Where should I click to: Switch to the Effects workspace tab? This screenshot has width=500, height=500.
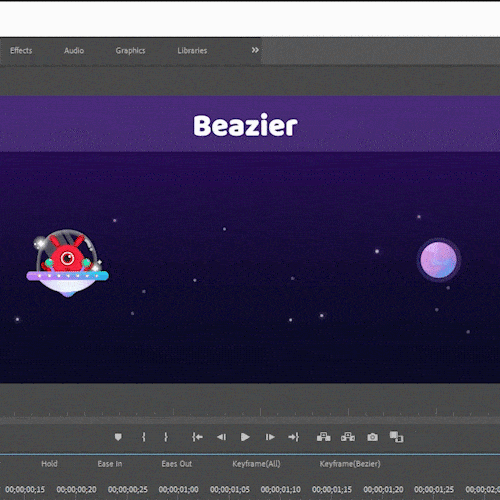(21, 51)
